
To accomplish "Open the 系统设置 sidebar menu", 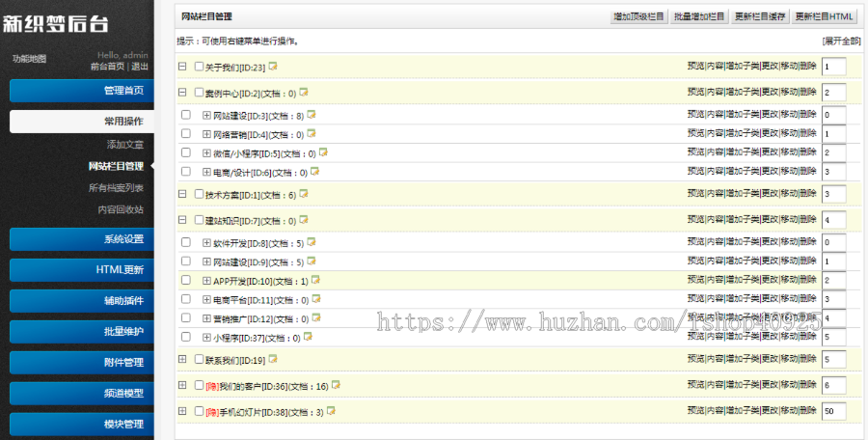I will (x=82, y=239).
